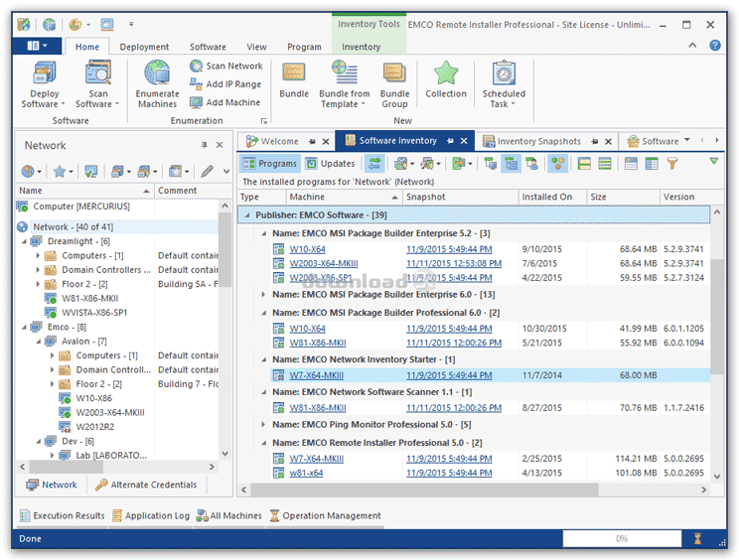Screen dimensions: 739x560
Task: Click the 0% progress bar in status bar
Action: coord(622,538)
